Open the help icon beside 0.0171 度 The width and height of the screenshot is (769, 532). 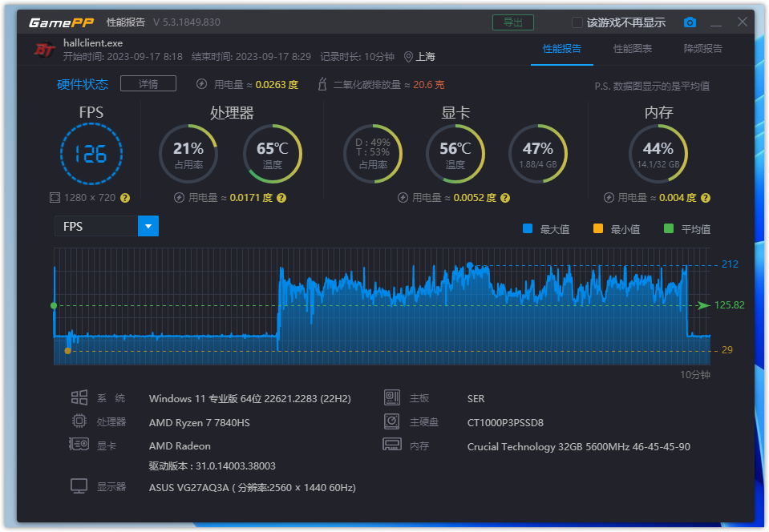tap(281, 198)
